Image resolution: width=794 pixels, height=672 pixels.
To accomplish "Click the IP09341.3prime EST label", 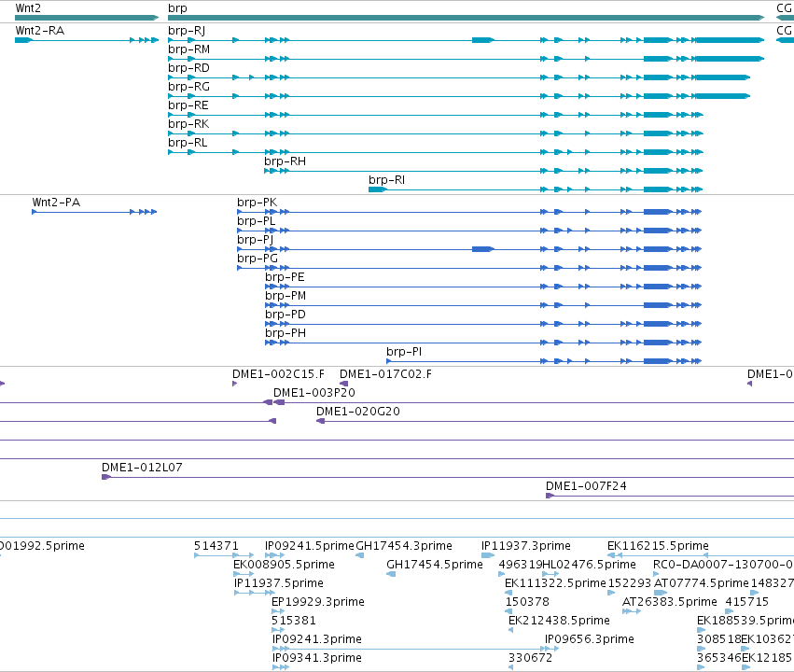I will point(317,658).
